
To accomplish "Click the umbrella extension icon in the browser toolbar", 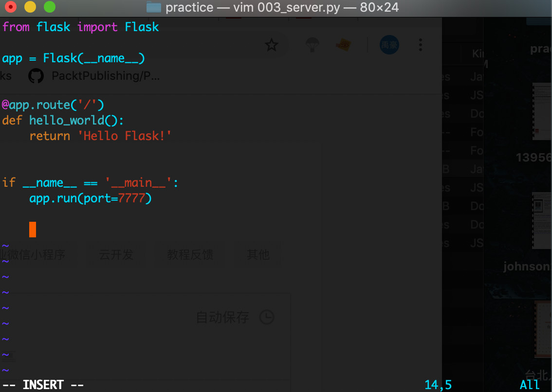I will (x=312, y=45).
